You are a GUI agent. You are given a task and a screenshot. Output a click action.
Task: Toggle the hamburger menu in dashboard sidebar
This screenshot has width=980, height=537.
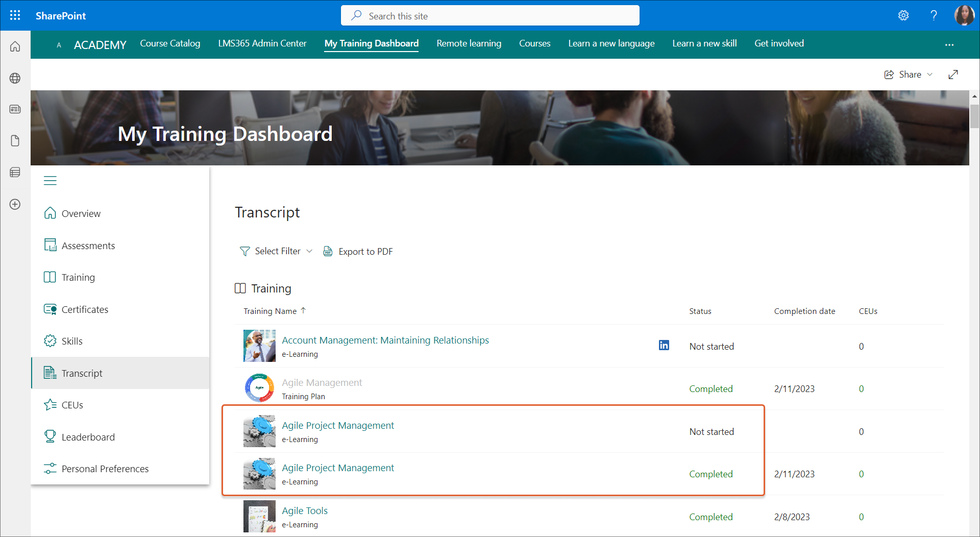[50, 181]
